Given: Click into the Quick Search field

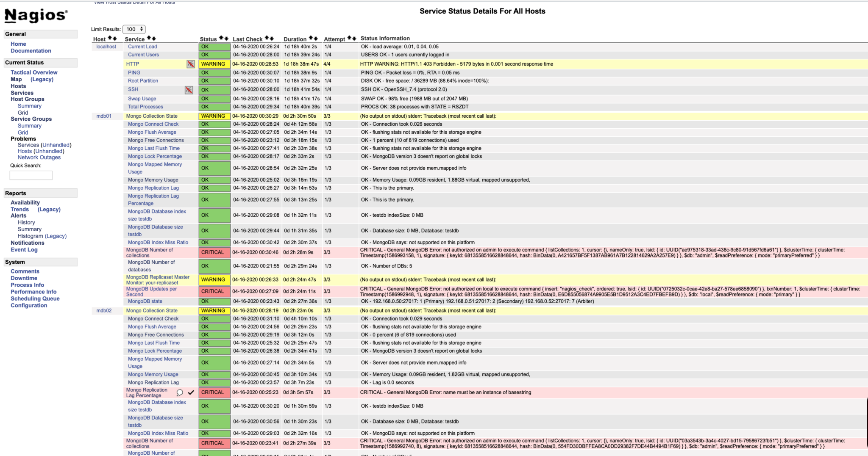Looking at the screenshot, I should (x=31, y=175).
